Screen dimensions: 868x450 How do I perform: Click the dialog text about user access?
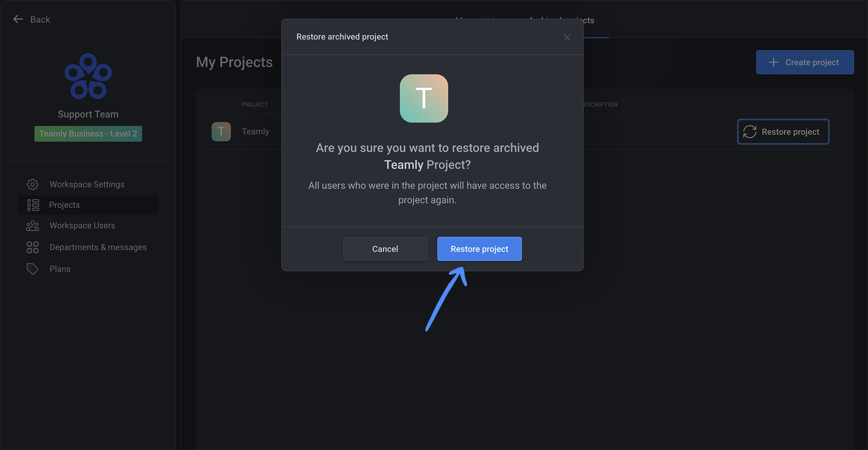click(427, 193)
